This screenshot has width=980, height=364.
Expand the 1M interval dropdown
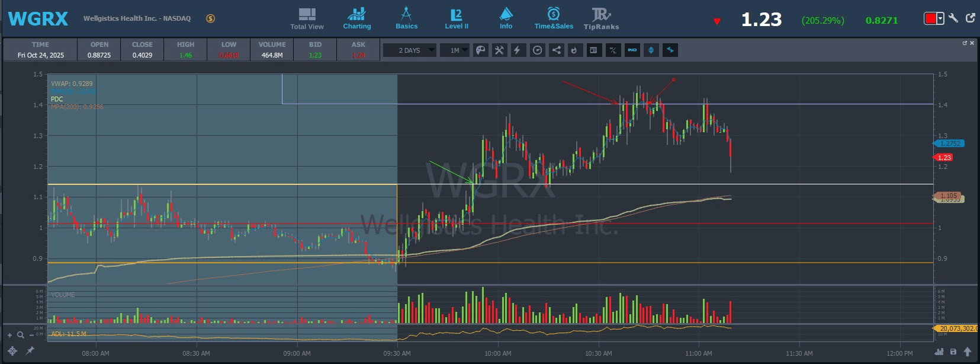(455, 50)
